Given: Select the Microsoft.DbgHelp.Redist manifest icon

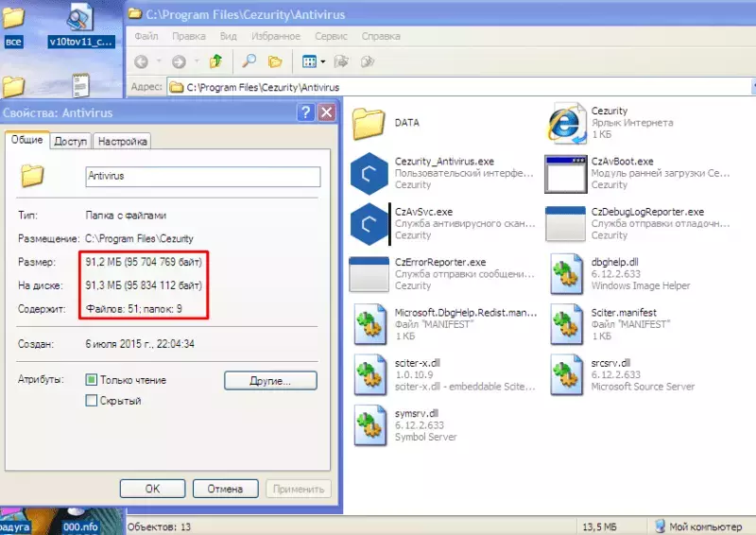Looking at the screenshot, I should (x=369, y=324).
